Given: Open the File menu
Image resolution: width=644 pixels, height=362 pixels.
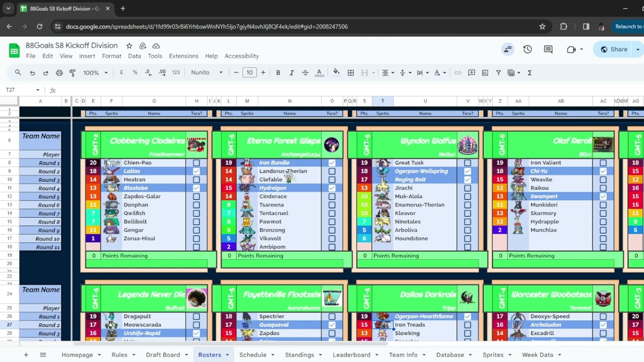Looking at the screenshot, I should pyautogui.click(x=31, y=56).
